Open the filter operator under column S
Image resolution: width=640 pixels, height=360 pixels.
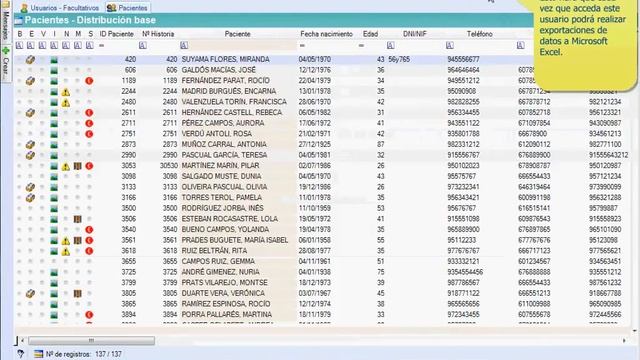point(89,46)
